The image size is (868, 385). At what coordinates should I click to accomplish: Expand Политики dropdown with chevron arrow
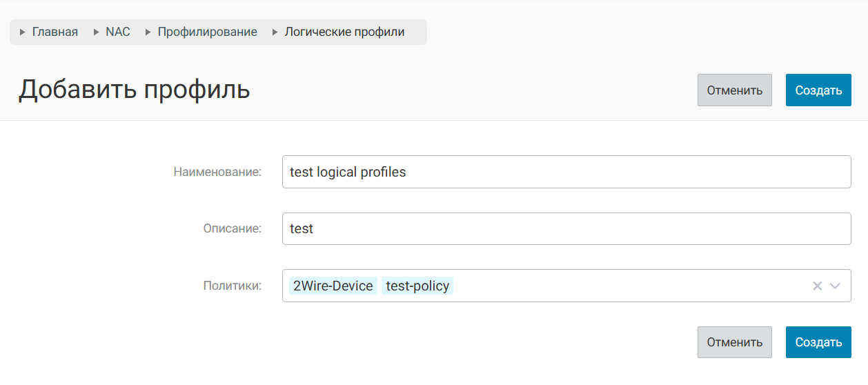pyautogui.click(x=835, y=286)
